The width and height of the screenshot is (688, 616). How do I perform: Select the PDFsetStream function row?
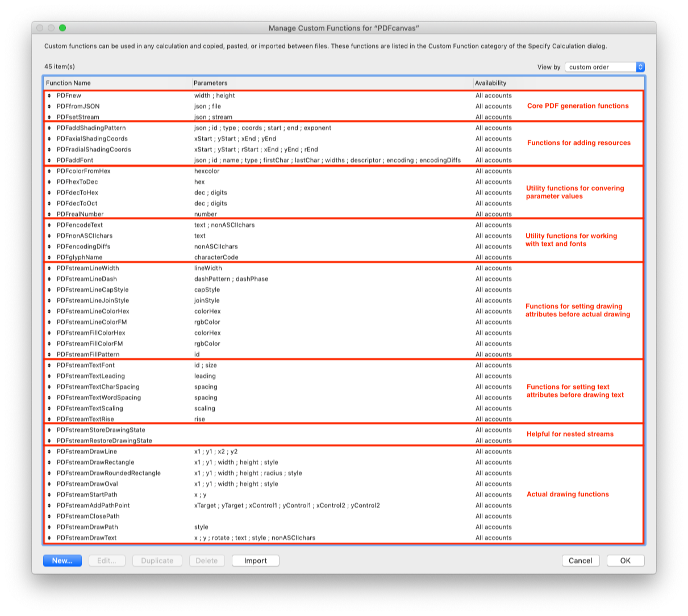(344, 117)
